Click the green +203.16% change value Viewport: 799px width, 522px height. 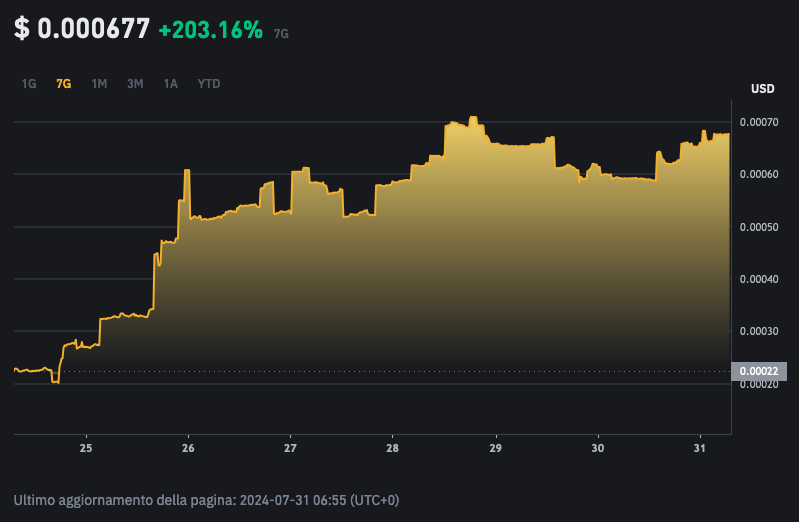point(210,30)
